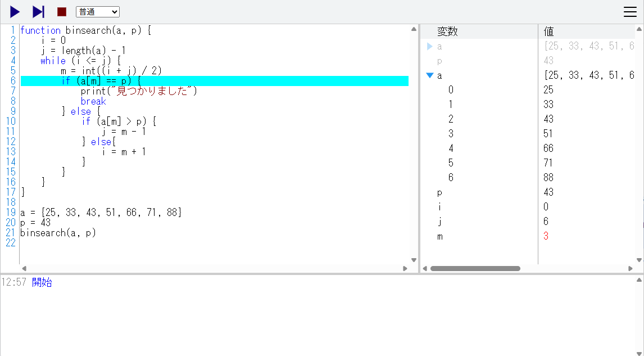Click the break statement in the code
This screenshot has width=644, height=356.
point(93,101)
